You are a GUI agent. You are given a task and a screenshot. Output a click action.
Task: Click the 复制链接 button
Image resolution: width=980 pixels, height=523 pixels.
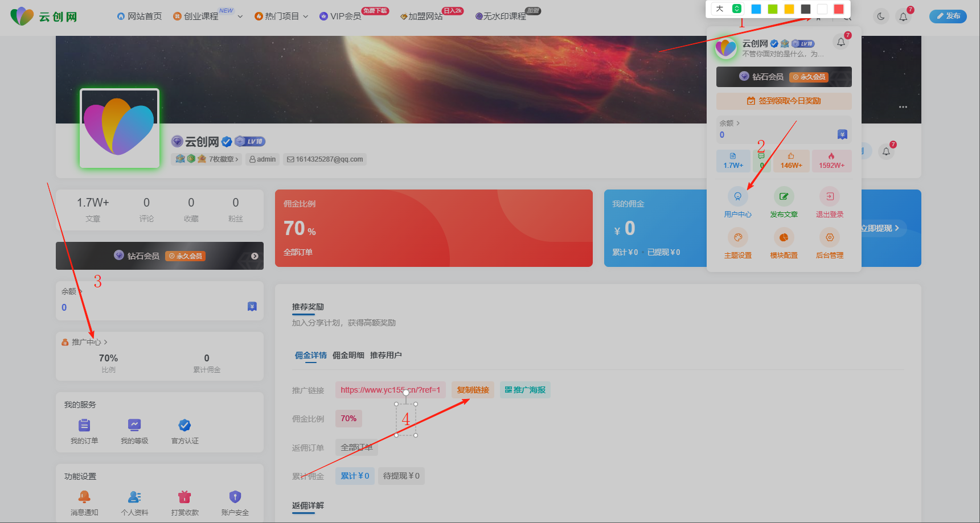[x=473, y=390]
